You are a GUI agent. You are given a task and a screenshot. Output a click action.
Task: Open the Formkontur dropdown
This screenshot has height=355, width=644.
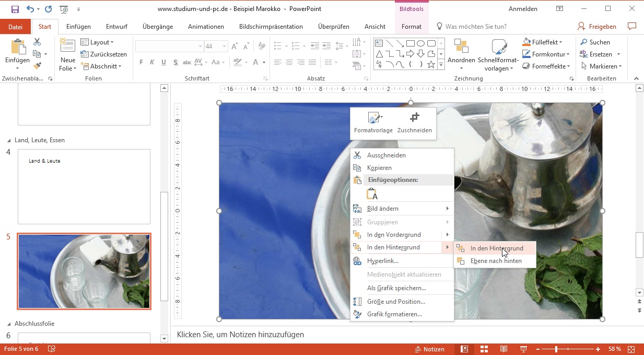(x=547, y=54)
